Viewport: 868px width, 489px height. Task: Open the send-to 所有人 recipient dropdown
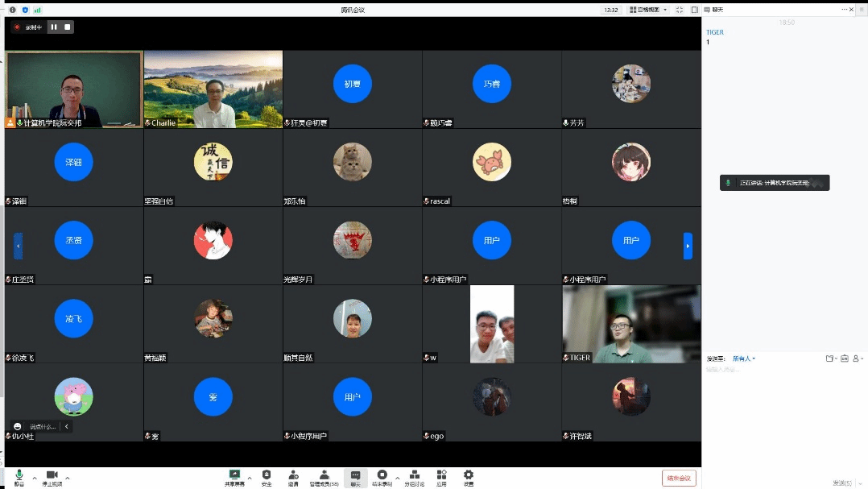tap(744, 358)
